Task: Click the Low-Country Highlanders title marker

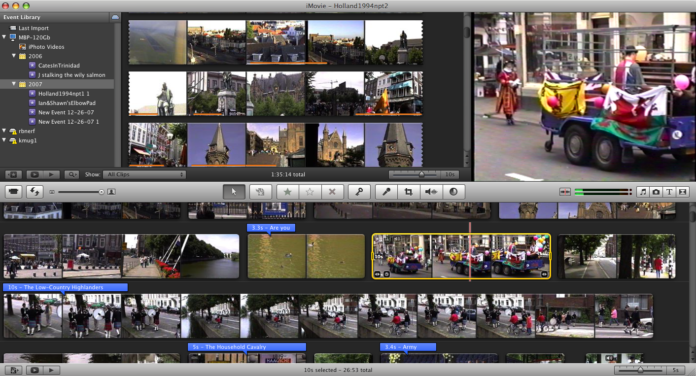Action: 65,287
